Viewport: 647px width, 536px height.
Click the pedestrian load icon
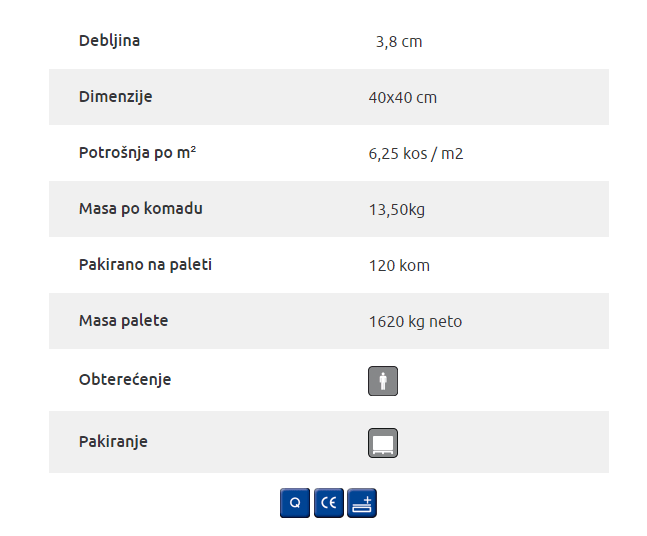click(383, 381)
